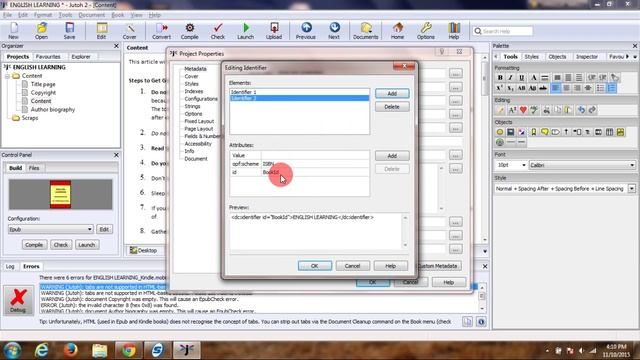The width and height of the screenshot is (640, 360).
Task: Toggle Bold in Palette formatting
Action: 500,78
